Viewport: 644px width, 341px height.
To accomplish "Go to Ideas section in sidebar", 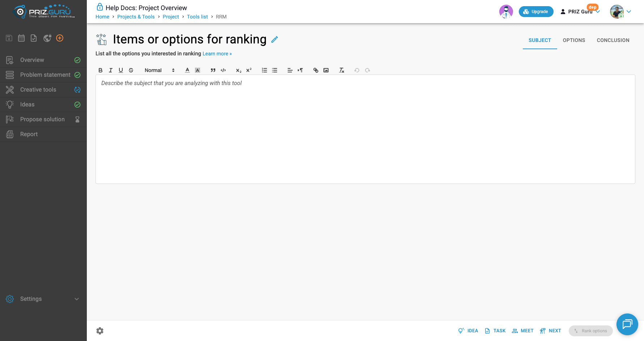I will (43, 104).
